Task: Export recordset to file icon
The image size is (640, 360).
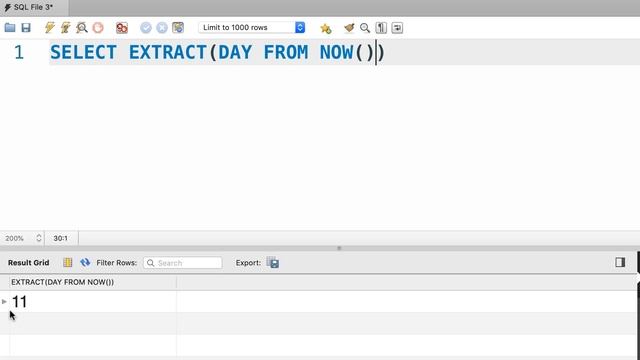Action: coord(273,262)
